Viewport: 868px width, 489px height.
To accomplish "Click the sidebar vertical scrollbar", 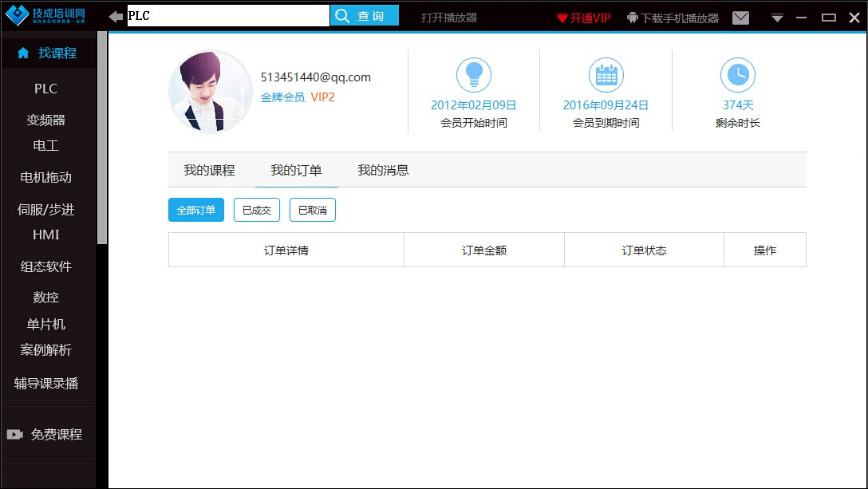I will tap(101, 136).
